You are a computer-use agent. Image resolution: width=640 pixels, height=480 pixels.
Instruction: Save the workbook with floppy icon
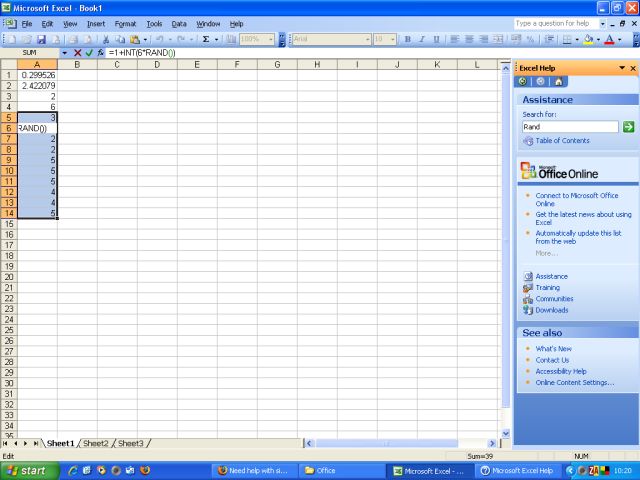click(x=41, y=39)
